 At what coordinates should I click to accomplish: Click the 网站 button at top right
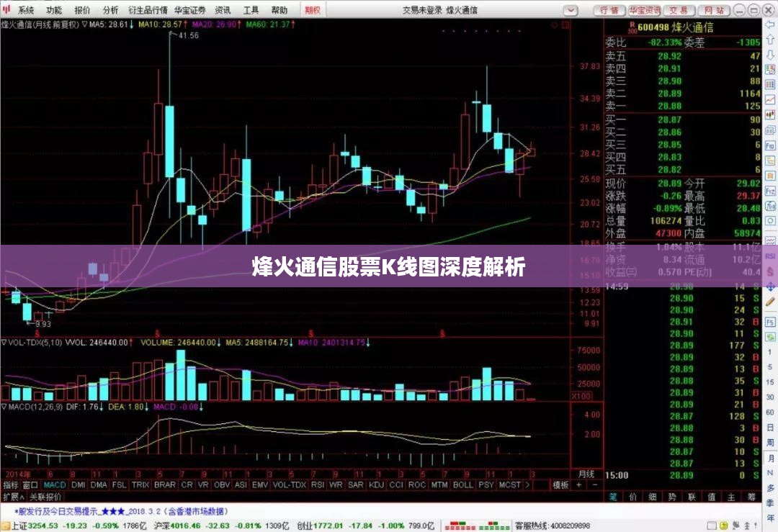[714, 10]
